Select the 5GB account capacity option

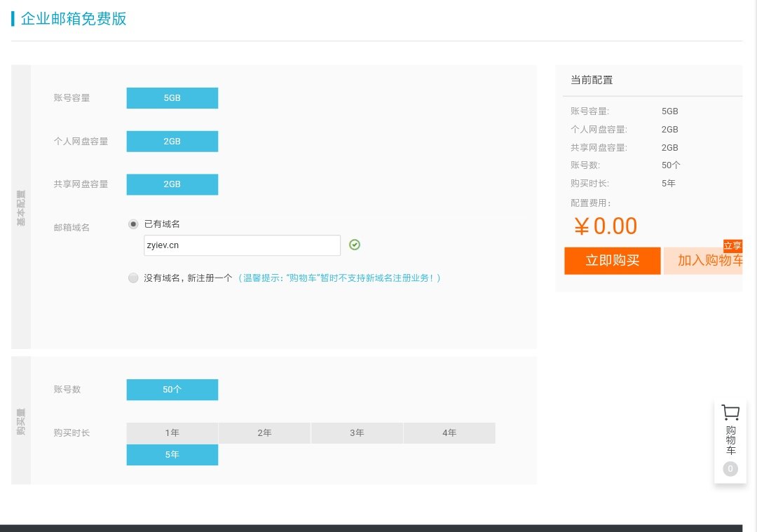pyautogui.click(x=172, y=98)
